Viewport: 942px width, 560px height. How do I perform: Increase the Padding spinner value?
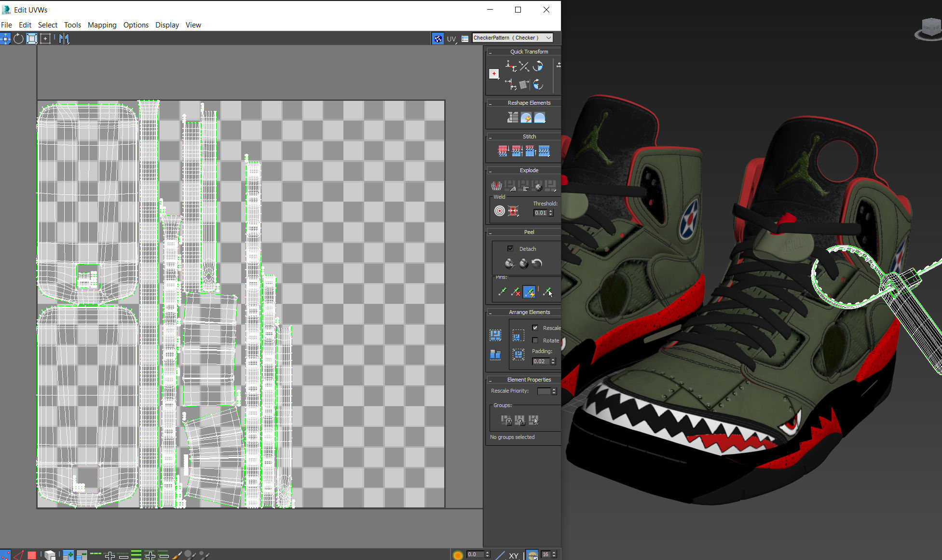[x=553, y=359]
